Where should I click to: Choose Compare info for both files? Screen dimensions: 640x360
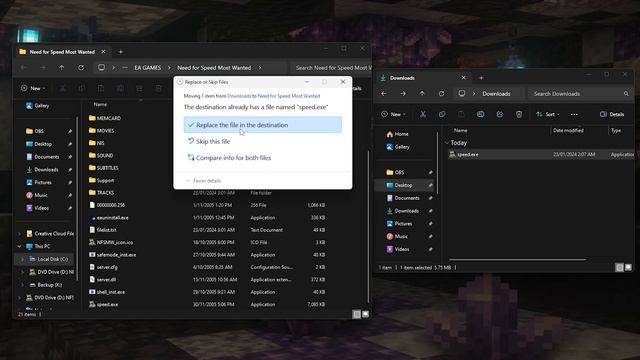pyautogui.click(x=229, y=158)
